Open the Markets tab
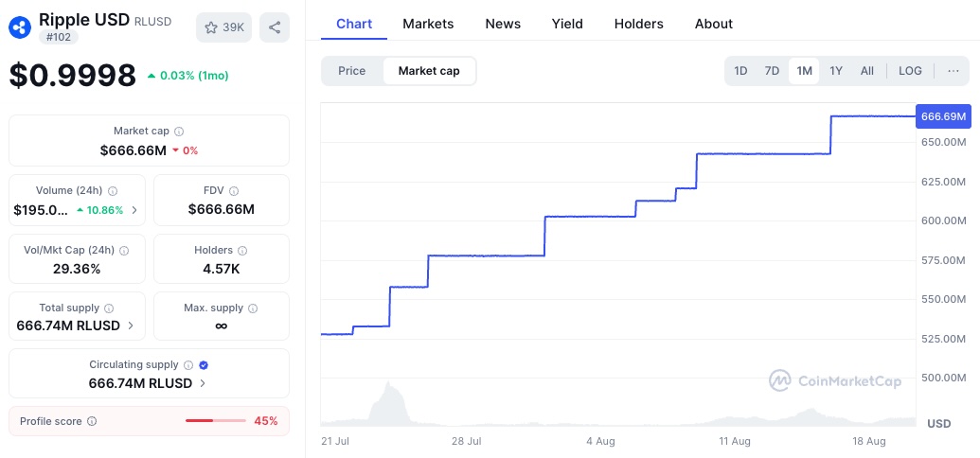The height and width of the screenshot is (458, 980). tap(428, 24)
